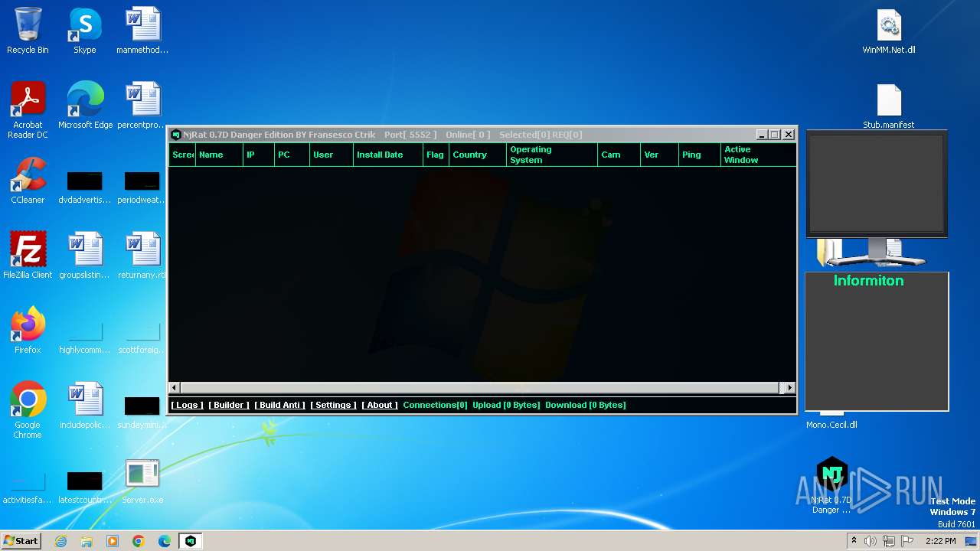This screenshot has height=551, width=980.
Task: Launch FileZilla Client shortcut
Action: pos(28,256)
